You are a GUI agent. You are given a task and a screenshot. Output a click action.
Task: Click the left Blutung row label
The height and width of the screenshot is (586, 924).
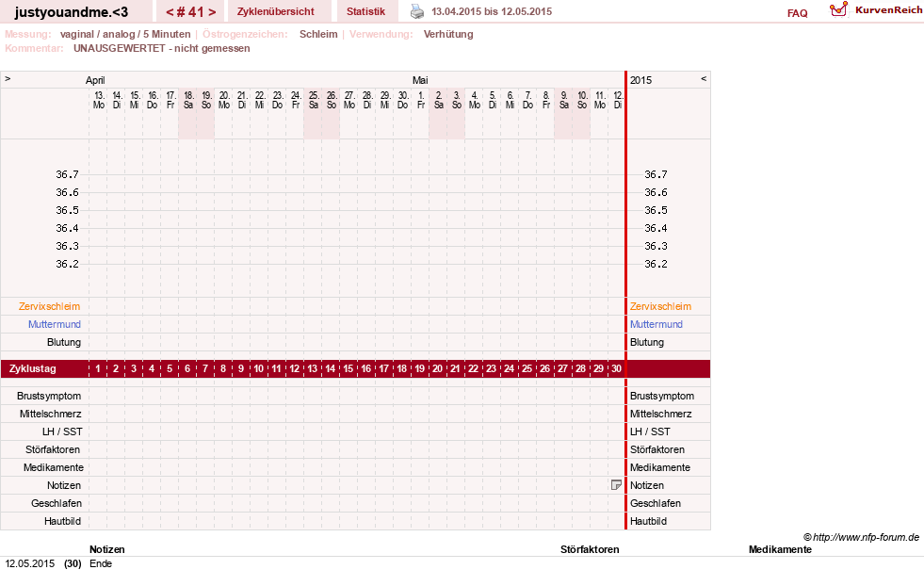[x=64, y=343]
